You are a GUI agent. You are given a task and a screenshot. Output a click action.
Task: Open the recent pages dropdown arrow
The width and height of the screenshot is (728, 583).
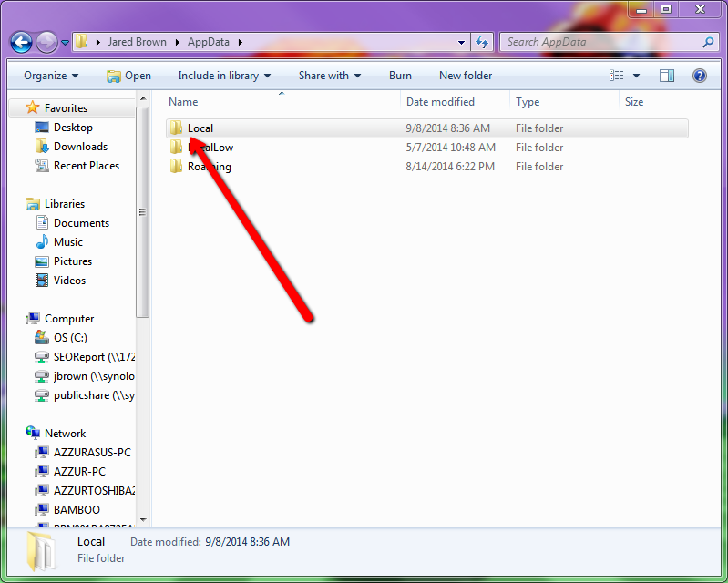tap(65, 43)
